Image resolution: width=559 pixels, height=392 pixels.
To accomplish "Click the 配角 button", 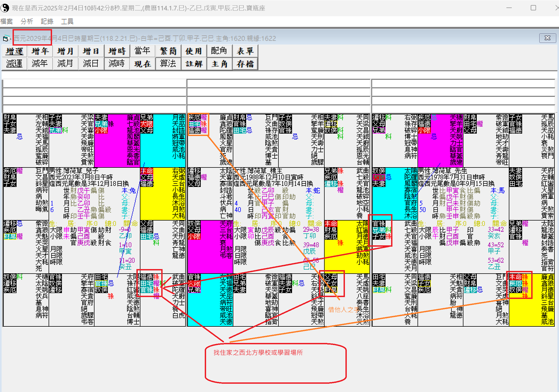I will pos(219,51).
